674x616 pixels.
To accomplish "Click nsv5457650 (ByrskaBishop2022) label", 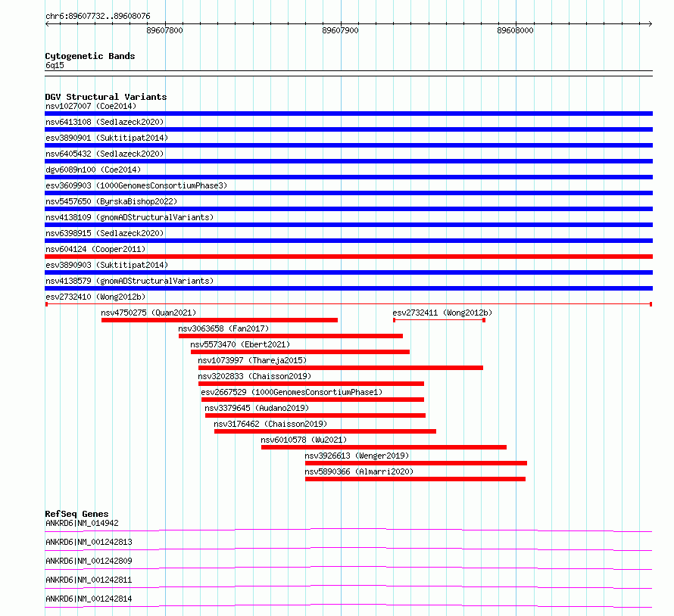I will [x=111, y=201].
